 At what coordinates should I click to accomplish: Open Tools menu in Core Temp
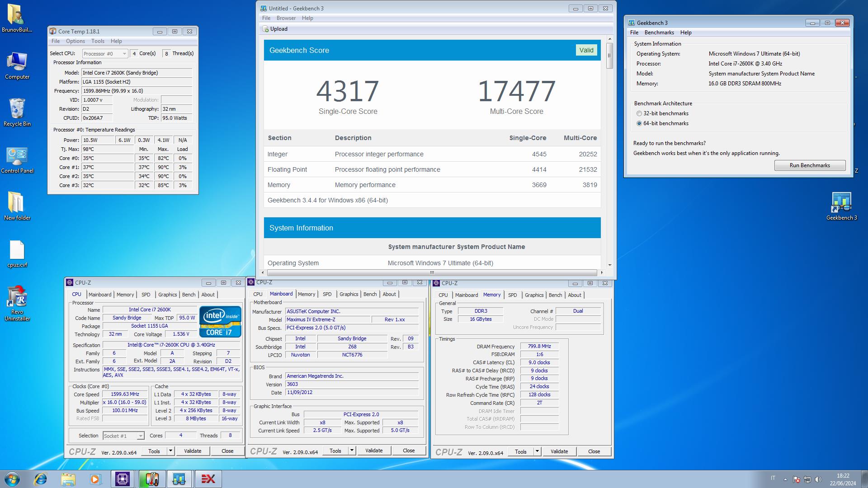tap(98, 41)
